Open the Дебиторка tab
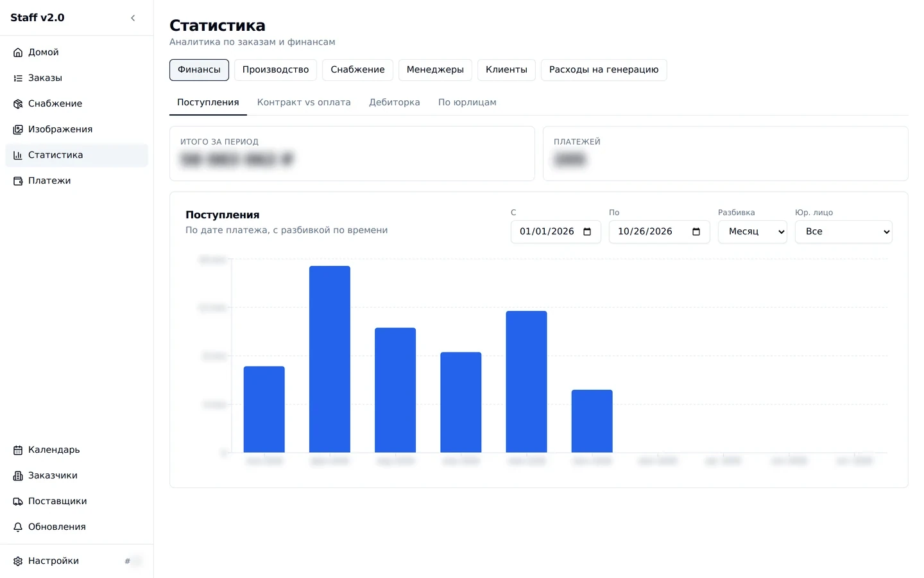The image size is (924, 578). pos(395,103)
